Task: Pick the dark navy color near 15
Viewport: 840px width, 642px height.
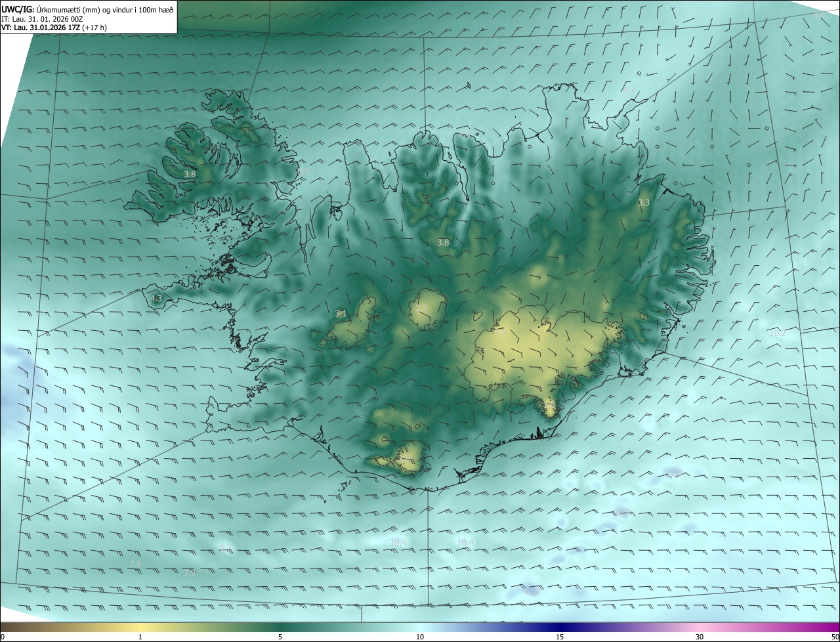Action: (x=560, y=627)
